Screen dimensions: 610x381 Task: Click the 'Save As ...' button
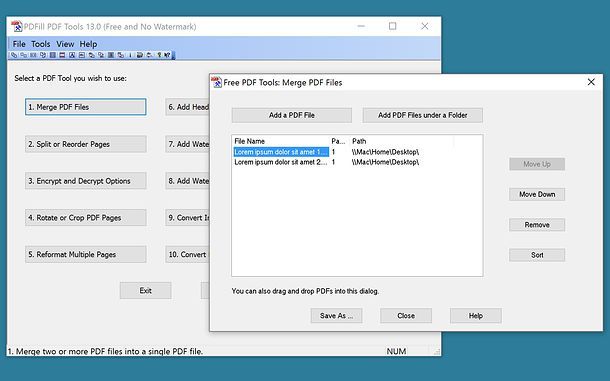click(x=337, y=316)
